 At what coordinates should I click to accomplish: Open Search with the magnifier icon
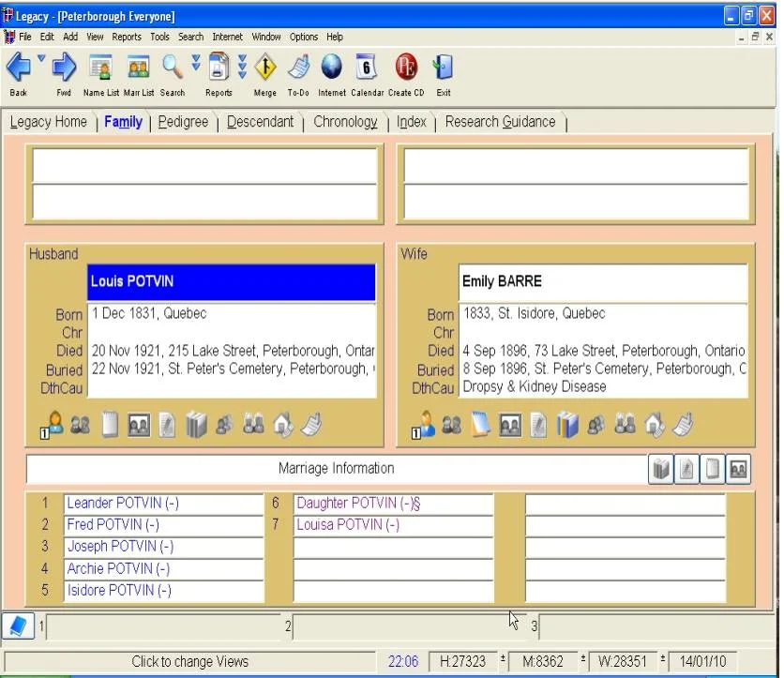point(172,67)
